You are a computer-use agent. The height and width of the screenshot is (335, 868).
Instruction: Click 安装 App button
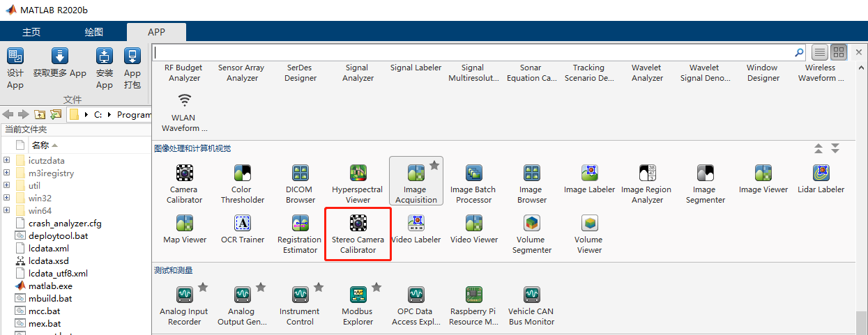105,69
